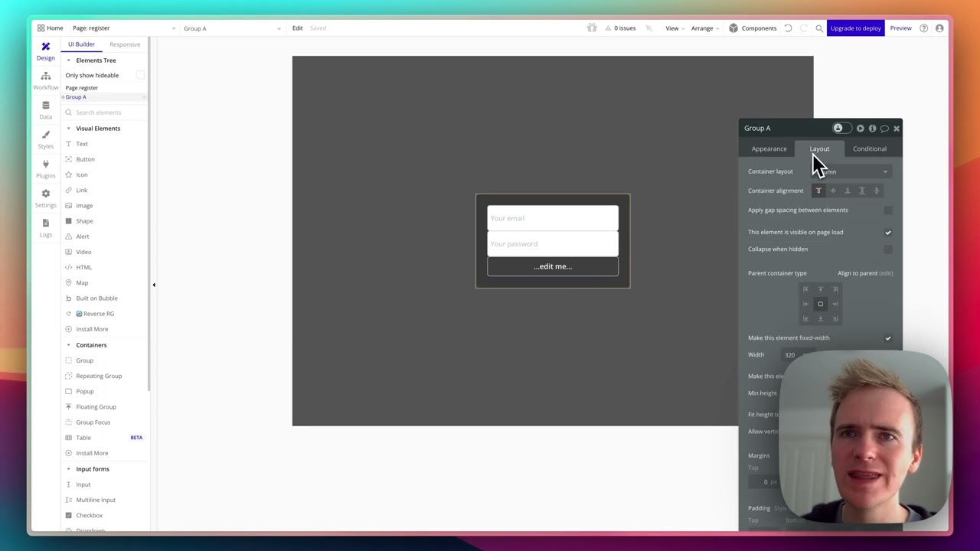980x551 pixels.
Task: Open the Styles section
Action: coord(45,139)
